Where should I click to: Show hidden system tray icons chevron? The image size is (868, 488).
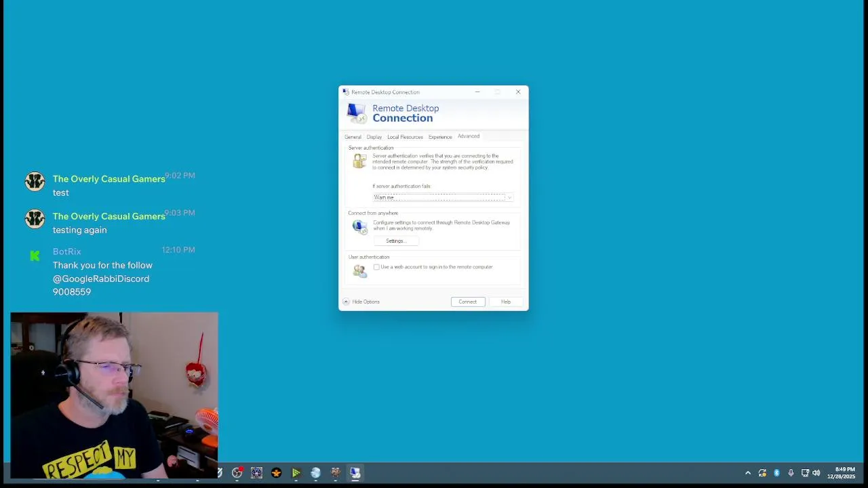[x=748, y=473]
